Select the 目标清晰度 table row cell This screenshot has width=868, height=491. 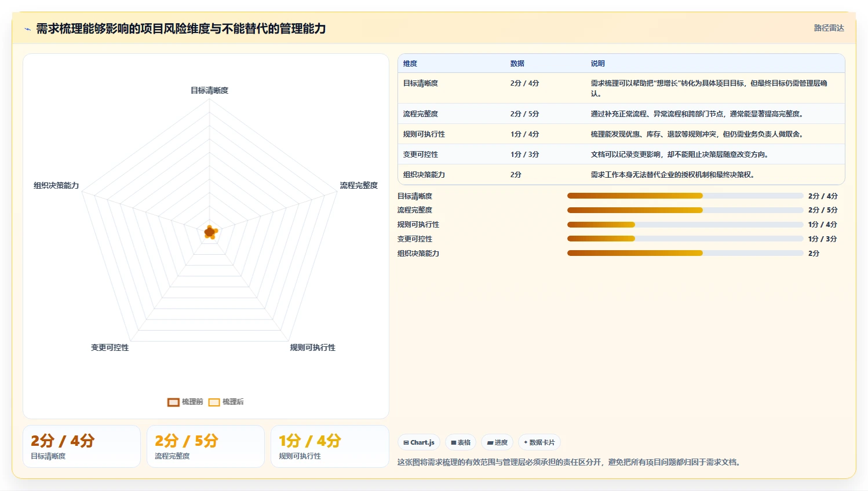(421, 83)
